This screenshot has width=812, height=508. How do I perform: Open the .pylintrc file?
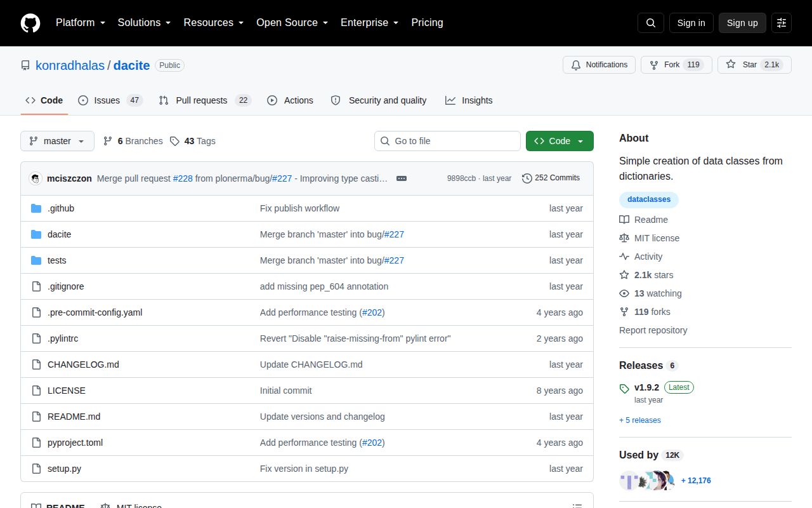(63, 338)
